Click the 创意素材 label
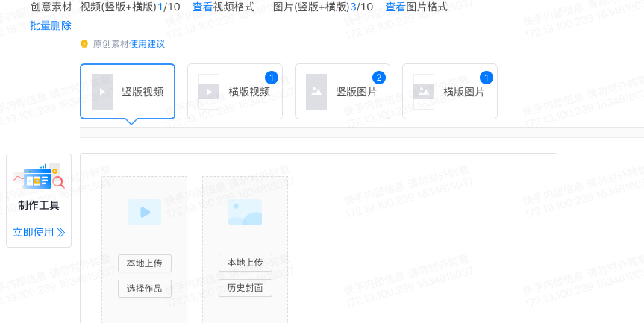 [51, 7]
